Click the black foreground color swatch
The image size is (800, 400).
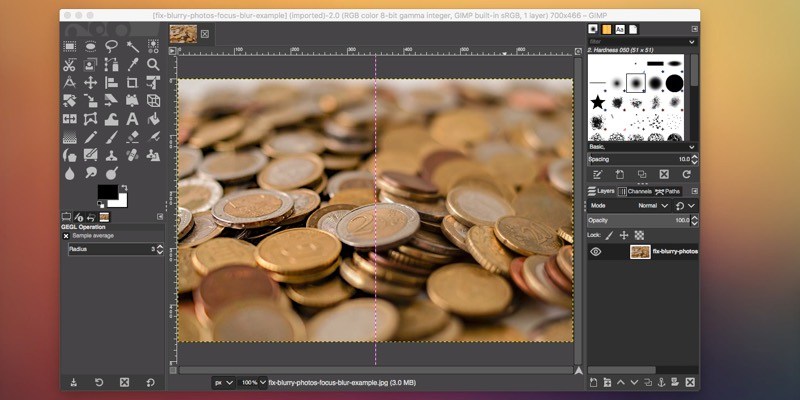tap(106, 191)
